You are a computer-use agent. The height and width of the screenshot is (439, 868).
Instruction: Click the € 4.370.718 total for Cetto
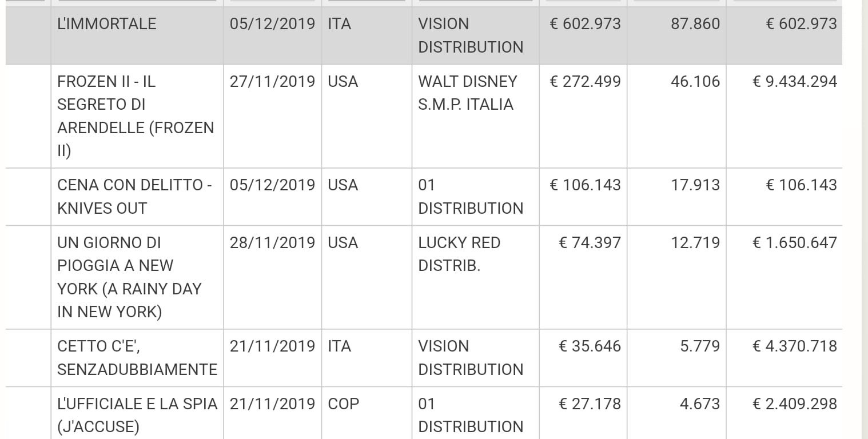(x=795, y=346)
